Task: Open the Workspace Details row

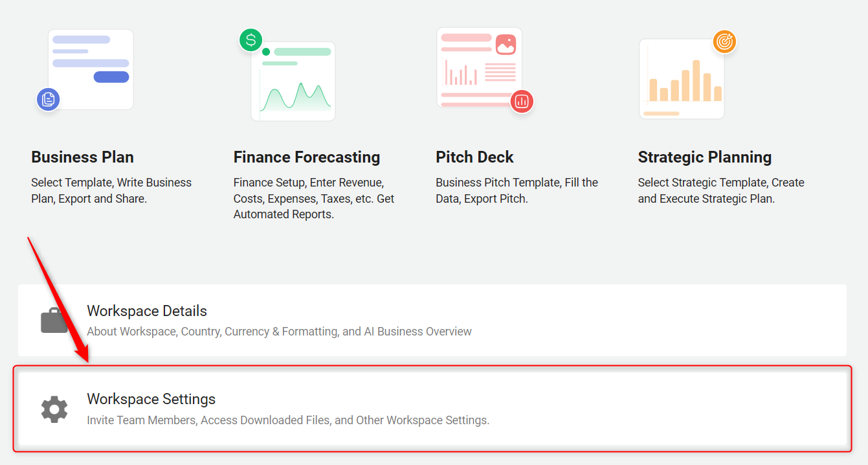Action: pos(432,320)
